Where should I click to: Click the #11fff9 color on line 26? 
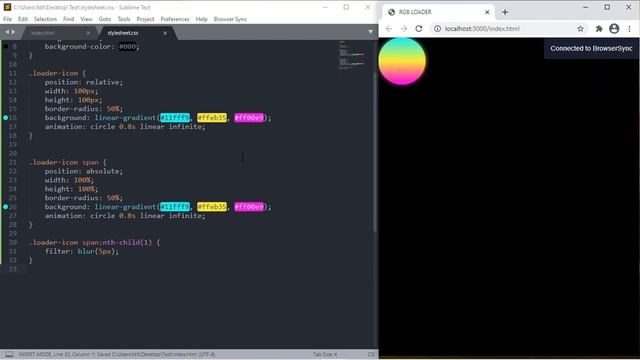175,207
